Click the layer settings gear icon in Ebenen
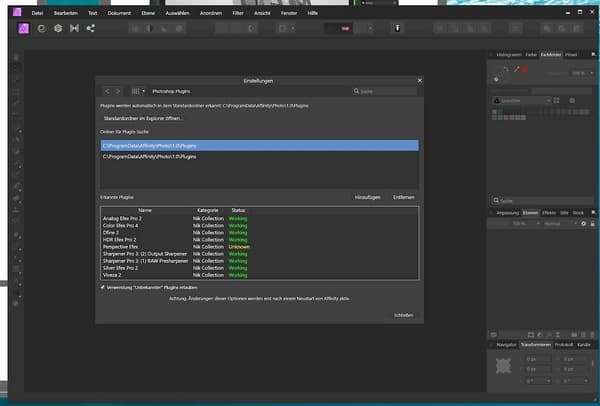This screenshot has width=600, height=406. coord(583,223)
